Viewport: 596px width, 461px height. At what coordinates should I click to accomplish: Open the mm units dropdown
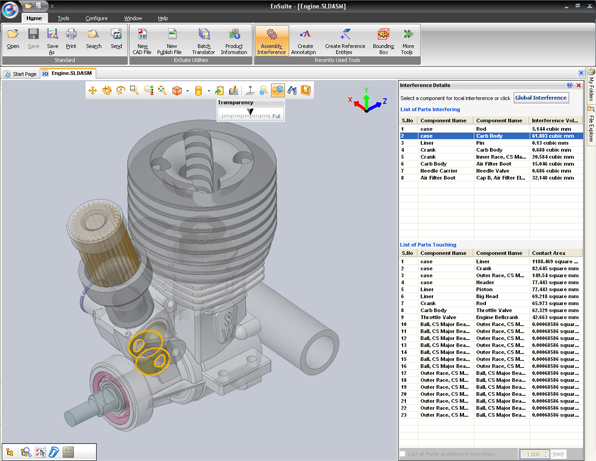(x=558, y=454)
